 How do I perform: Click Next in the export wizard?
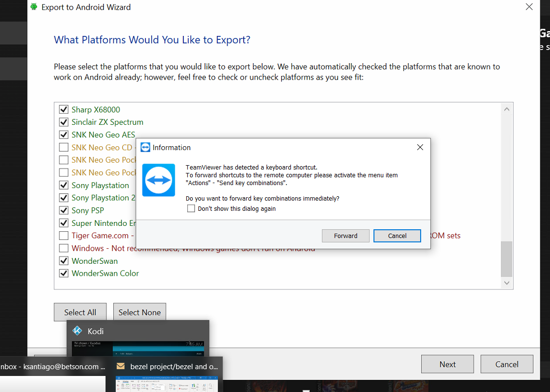(447, 364)
